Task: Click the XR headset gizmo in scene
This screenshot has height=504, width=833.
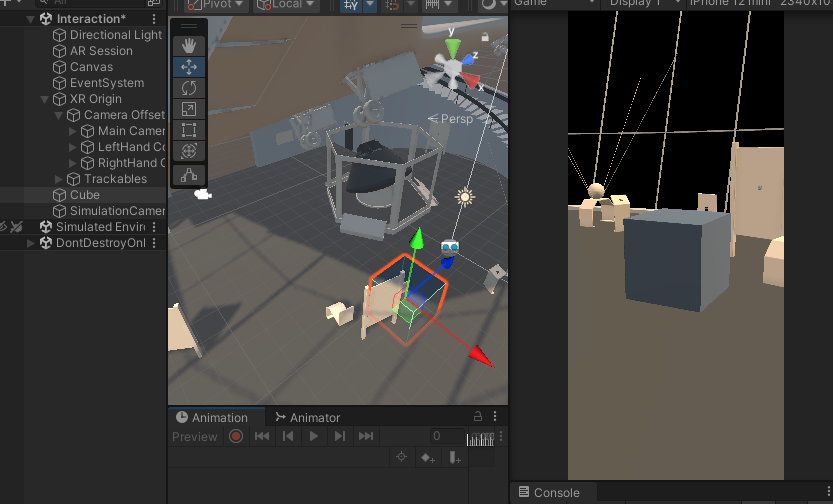Action: coord(449,246)
